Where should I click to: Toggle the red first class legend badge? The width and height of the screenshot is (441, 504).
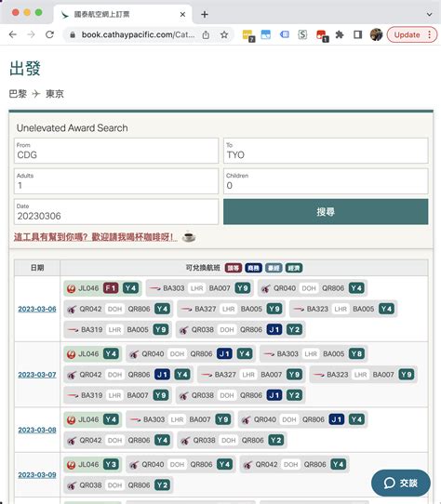[234, 268]
